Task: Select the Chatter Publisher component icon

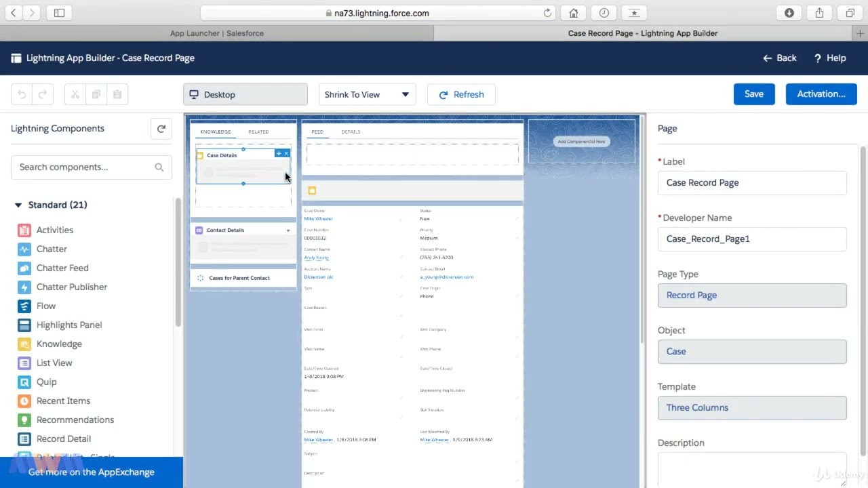Action: point(24,287)
